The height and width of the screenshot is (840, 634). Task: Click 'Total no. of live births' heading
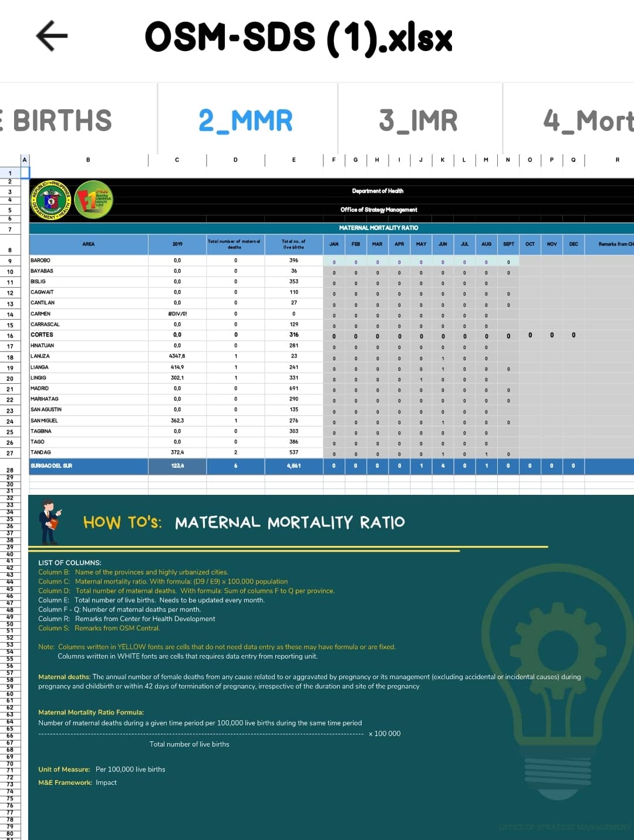click(294, 244)
